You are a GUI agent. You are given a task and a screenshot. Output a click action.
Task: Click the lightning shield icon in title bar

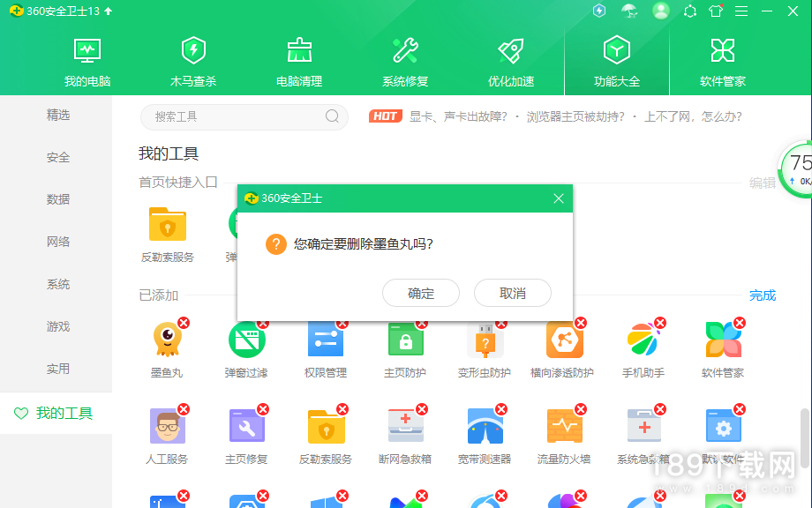click(599, 11)
